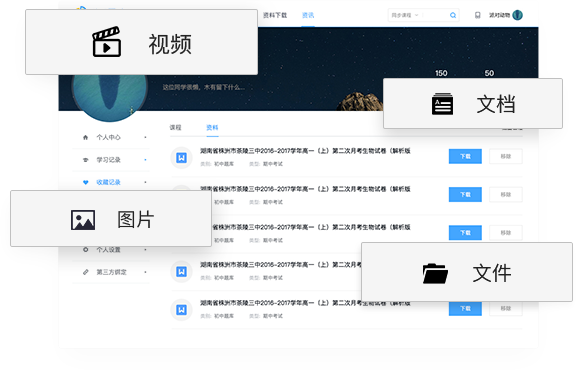Click the document icon on 文档 card
This screenshot has width=576, height=370.
coord(442,104)
